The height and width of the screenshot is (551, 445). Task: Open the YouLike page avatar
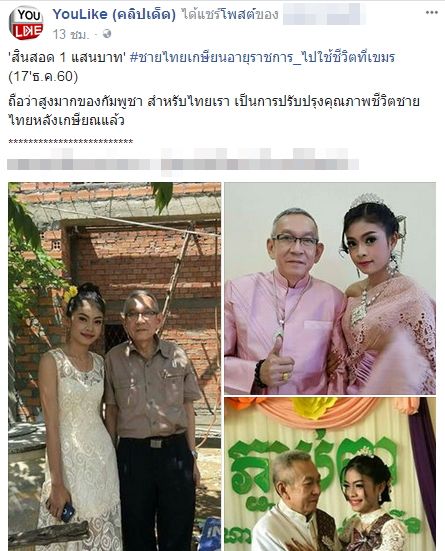[x=26, y=23]
